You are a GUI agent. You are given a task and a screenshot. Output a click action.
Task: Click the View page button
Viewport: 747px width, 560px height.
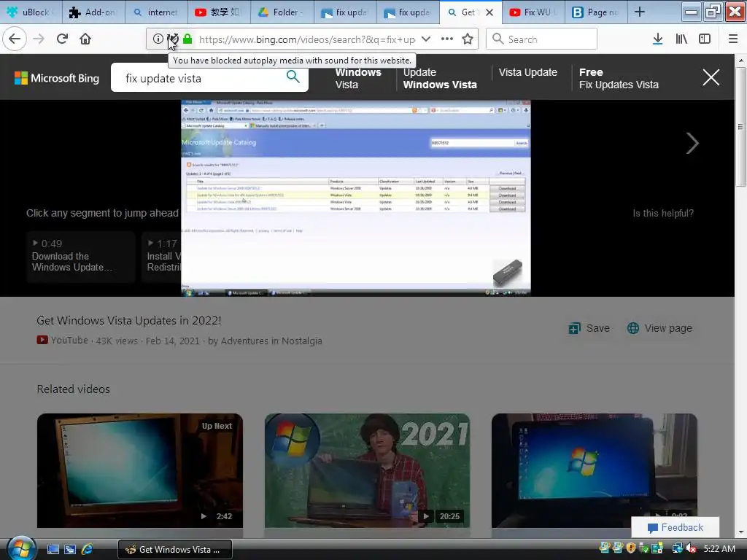pos(659,328)
